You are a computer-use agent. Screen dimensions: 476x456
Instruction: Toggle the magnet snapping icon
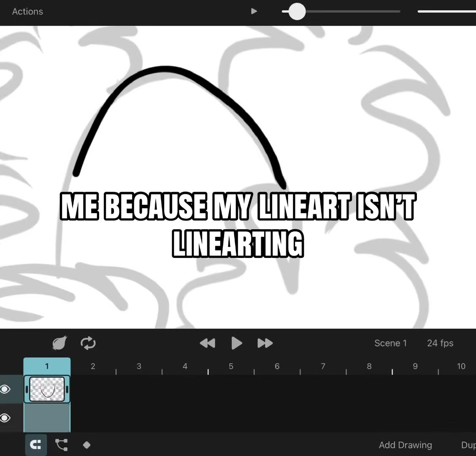(36, 445)
